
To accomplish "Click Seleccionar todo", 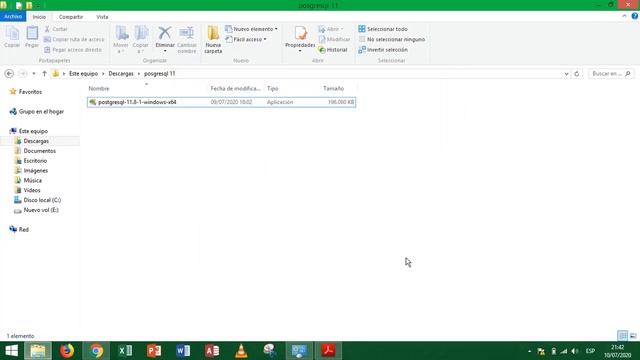I will coord(383,29).
